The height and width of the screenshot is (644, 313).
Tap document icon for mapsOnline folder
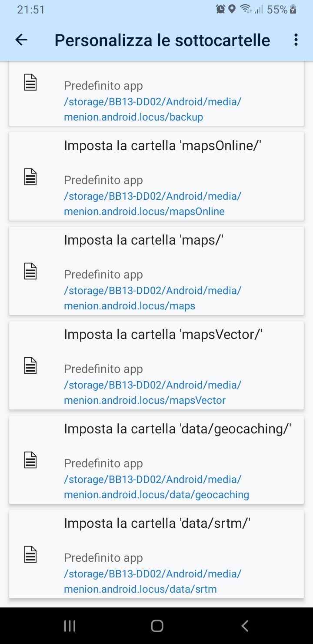[30, 177]
